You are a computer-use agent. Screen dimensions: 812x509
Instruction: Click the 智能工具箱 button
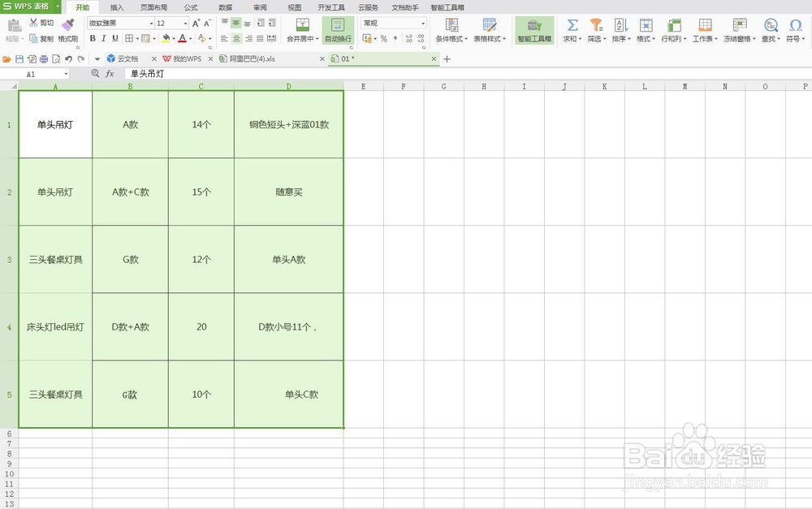(535, 28)
